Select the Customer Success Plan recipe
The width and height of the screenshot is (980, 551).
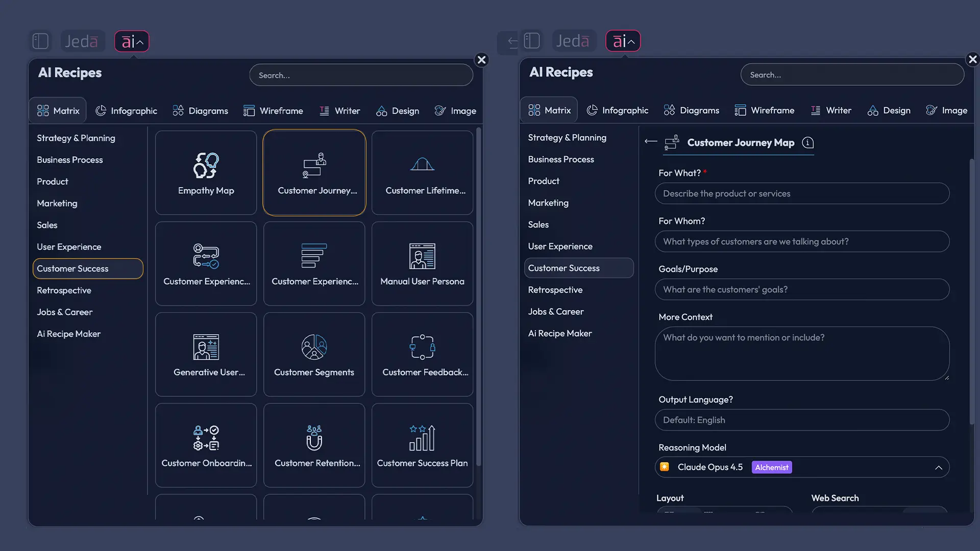[x=422, y=445]
